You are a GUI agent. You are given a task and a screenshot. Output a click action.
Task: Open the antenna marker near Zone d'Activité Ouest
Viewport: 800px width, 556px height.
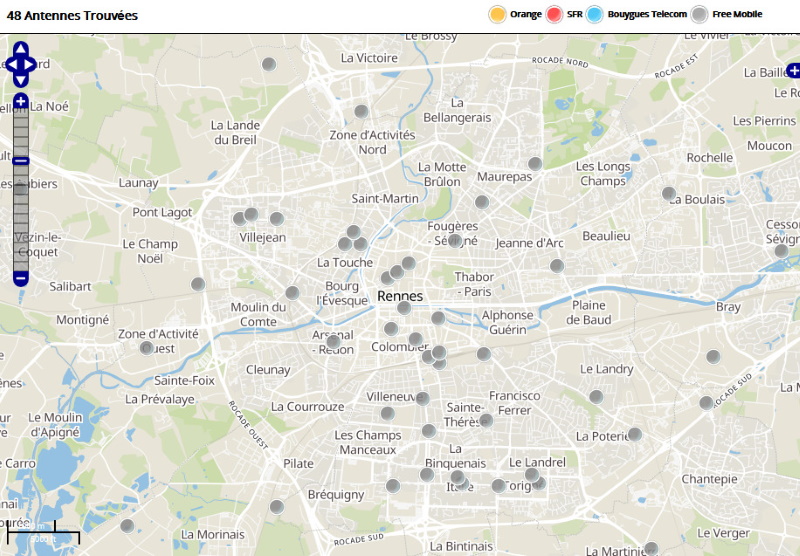147,348
